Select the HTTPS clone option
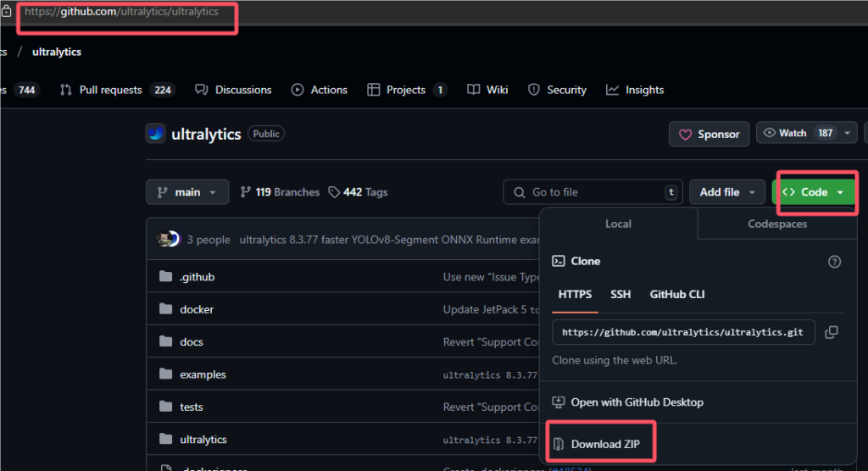The image size is (868, 471). 575,295
